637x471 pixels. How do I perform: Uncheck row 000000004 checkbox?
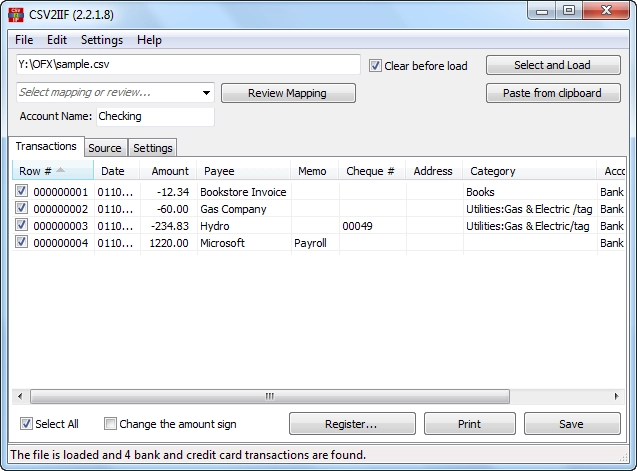(x=21, y=242)
